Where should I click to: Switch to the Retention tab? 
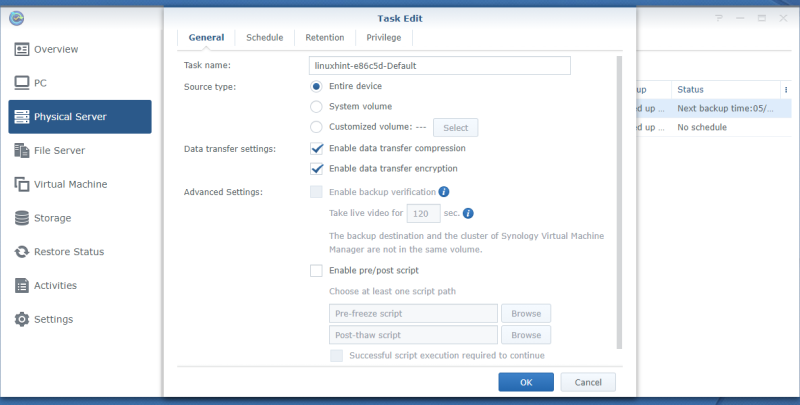tap(324, 38)
